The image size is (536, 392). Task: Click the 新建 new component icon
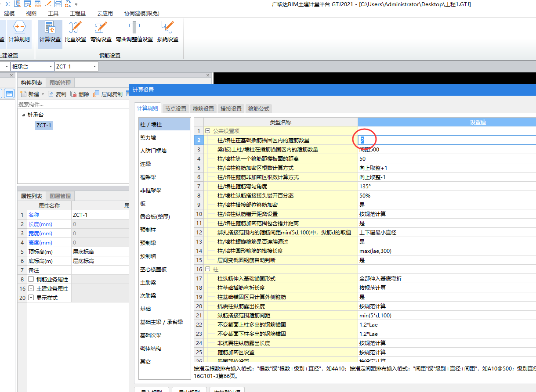click(23, 94)
